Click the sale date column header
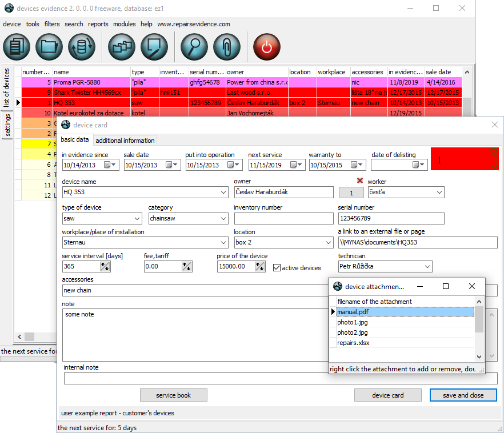The width and height of the screenshot is (504, 433). pyautogui.click(x=443, y=72)
